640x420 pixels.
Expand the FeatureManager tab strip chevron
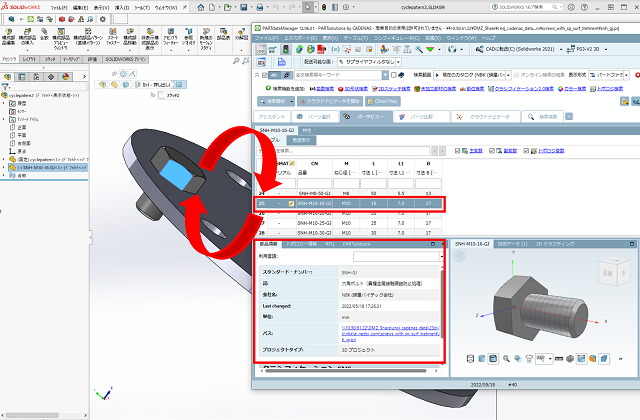84,77
